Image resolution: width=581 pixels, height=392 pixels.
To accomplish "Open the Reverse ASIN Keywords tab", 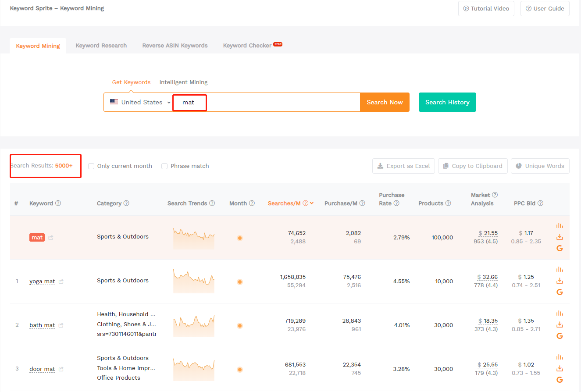I will 175,46.
